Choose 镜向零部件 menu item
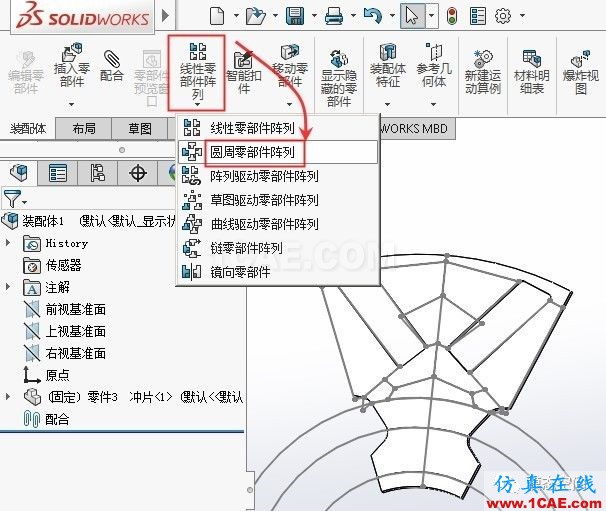This screenshot has height=511, width=606. [277, 272]
